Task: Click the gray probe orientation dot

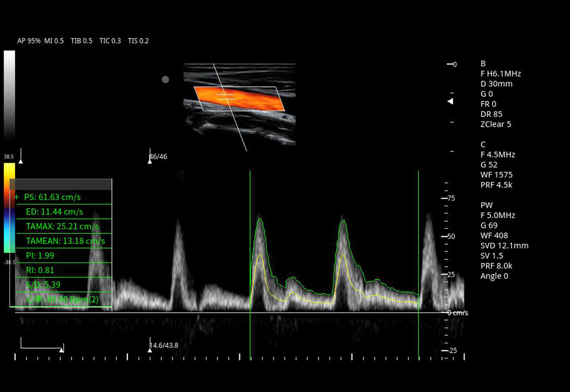Action: pos(165,80)
